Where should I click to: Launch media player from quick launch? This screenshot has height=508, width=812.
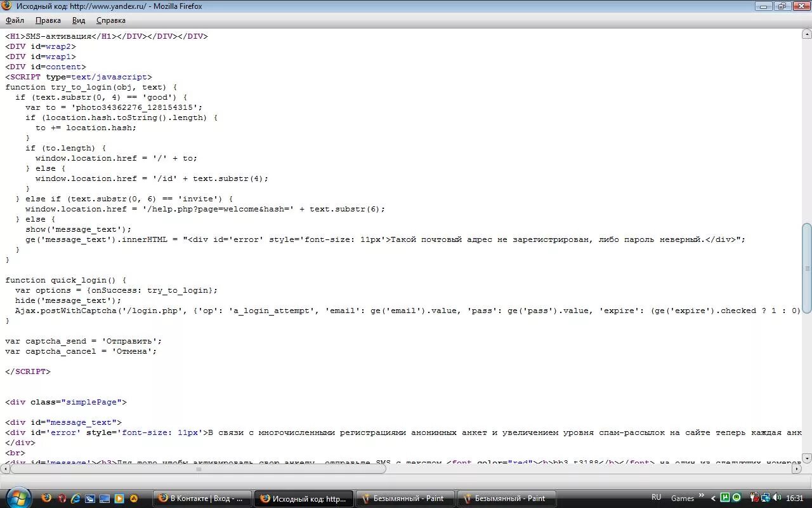[119, 498]
